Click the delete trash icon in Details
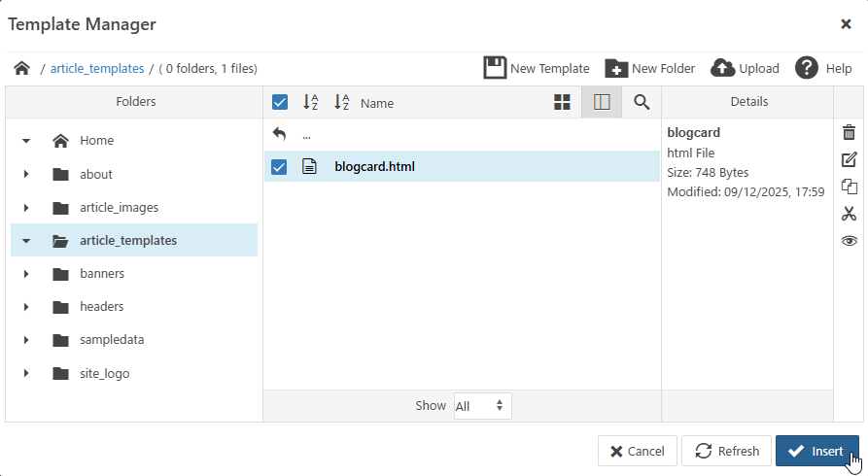Image resolution: width=868 pixels, height=476 pixels. point(849,132)
